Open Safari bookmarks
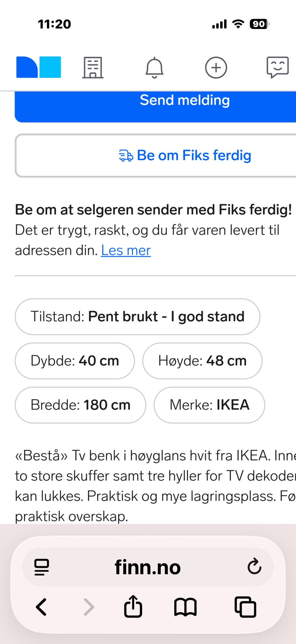This screenshot has height=644, width=296. pos(185,607)
